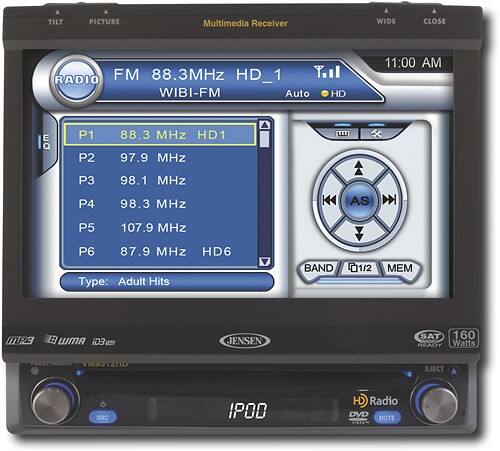Click the preset list scroll-down arrow

(265, 261)
